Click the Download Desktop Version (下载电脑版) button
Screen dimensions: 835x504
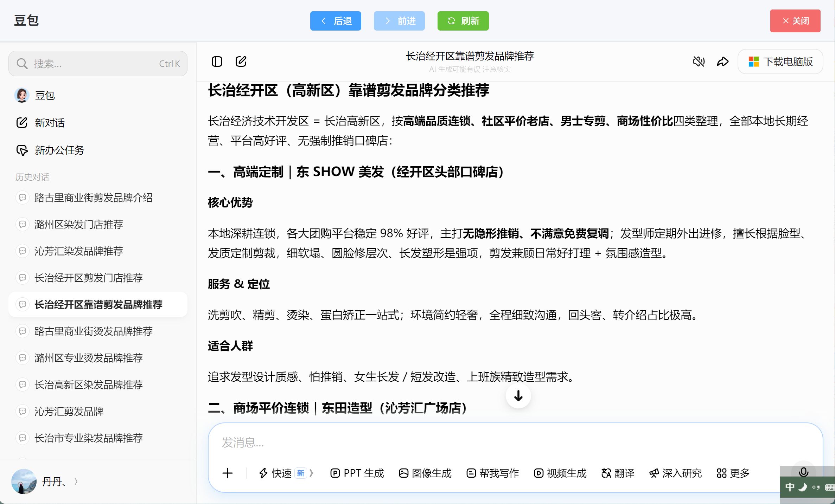(780, 62)
